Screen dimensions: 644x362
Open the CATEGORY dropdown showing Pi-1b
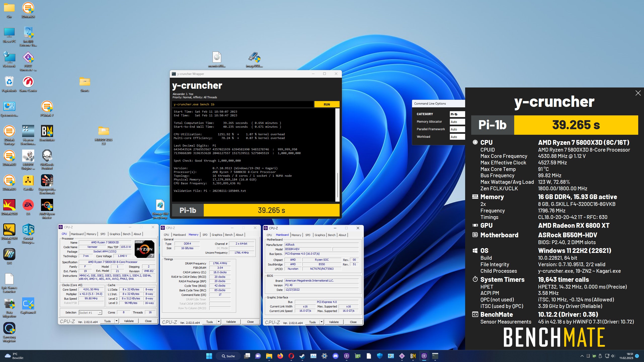coord(457,114)
